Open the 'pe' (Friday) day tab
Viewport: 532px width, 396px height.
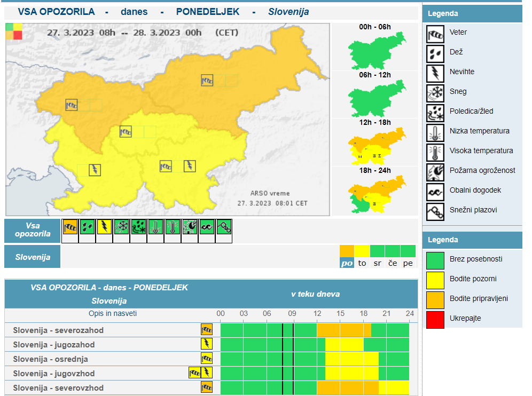pos(408,263)
